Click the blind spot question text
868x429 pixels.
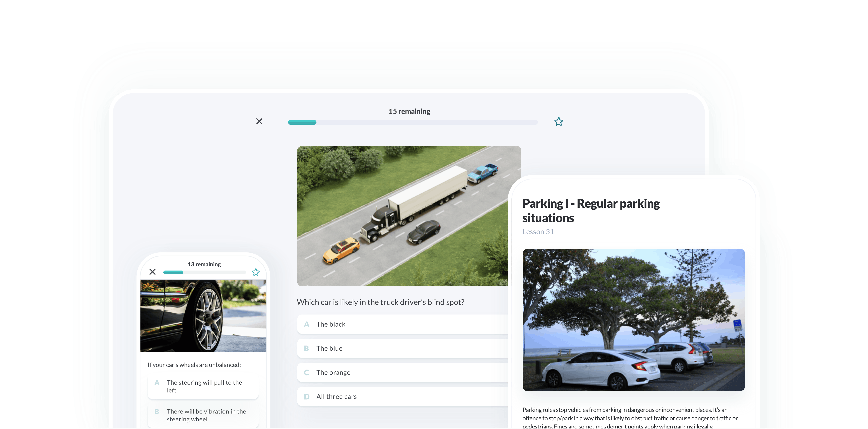[380, 302]
